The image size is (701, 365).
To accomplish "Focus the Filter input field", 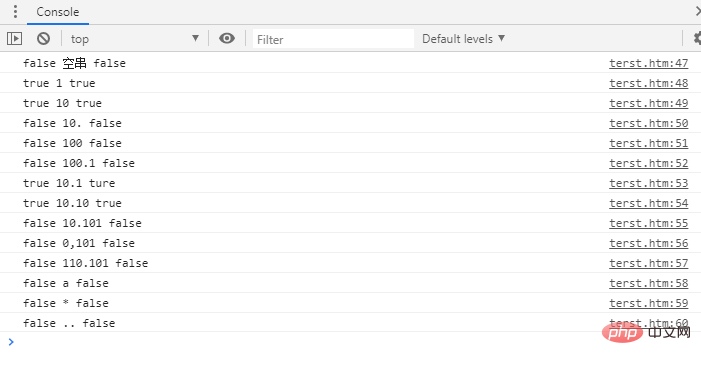I will click(x=333, y=39).
